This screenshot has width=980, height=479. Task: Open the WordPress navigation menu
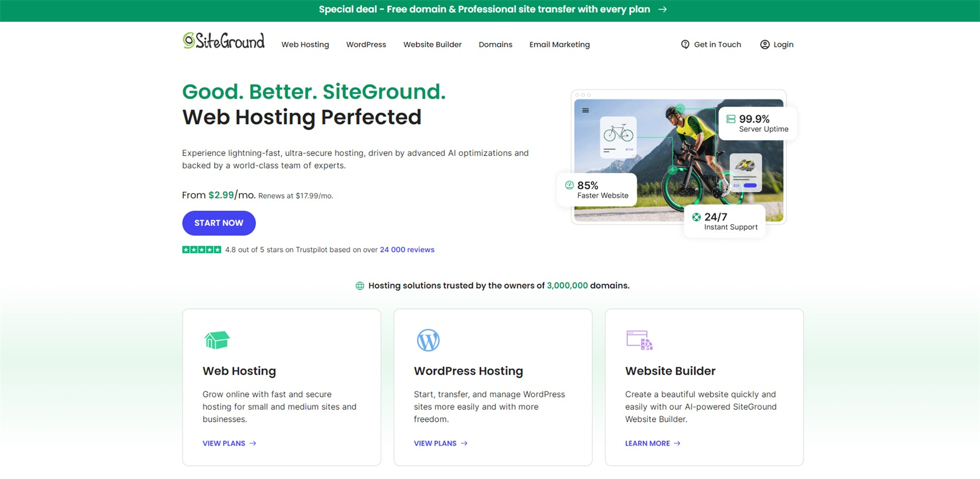coord(366,45)
